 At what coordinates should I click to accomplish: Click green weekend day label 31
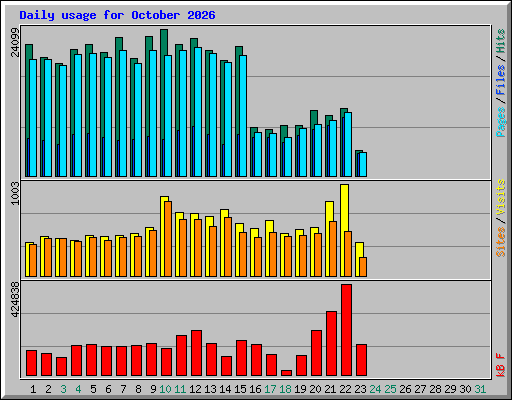[x=480, y=389]
